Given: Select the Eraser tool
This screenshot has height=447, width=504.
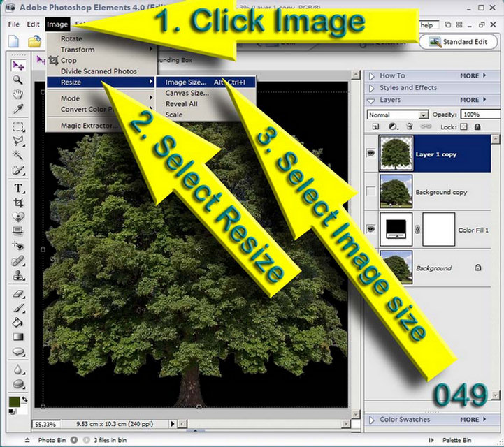Looking at the screenshot, I should pyautogui.click(x=18, y=293).
